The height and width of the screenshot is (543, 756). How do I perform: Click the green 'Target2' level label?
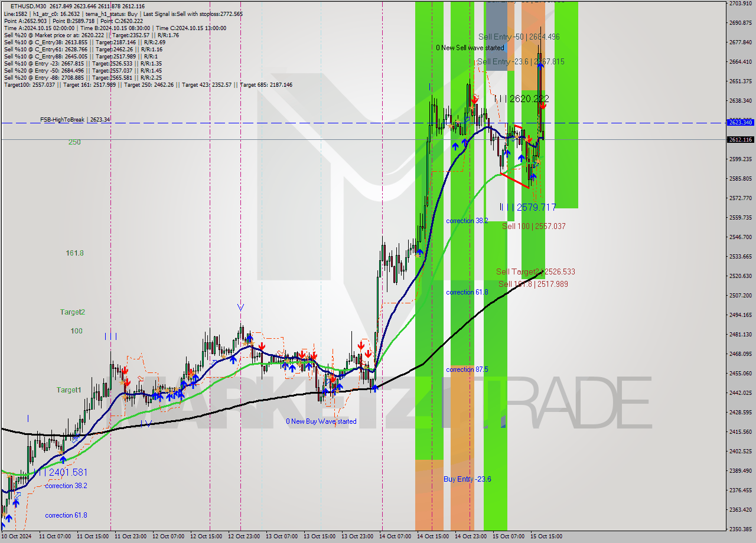point(72,312)
